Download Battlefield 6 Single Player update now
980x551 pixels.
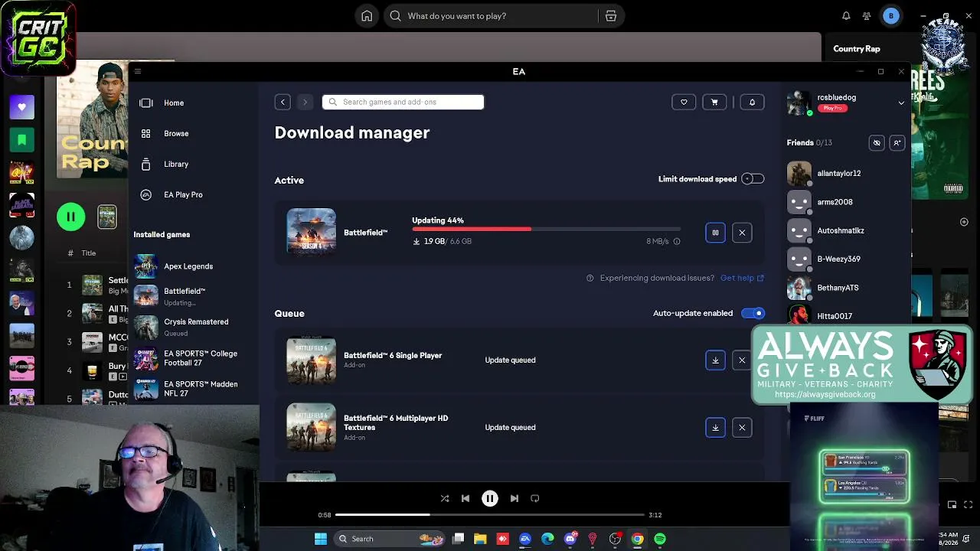click(x=715, y=360)
